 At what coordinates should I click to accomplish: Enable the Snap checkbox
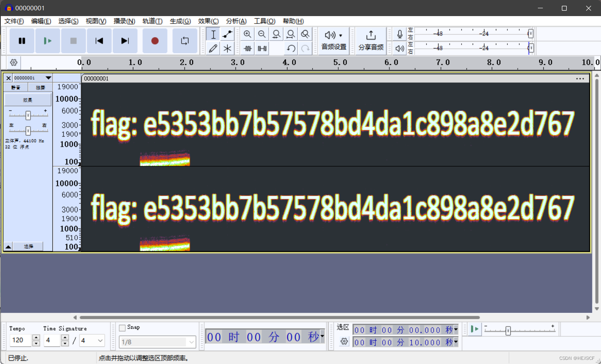(x=122, y=327)
